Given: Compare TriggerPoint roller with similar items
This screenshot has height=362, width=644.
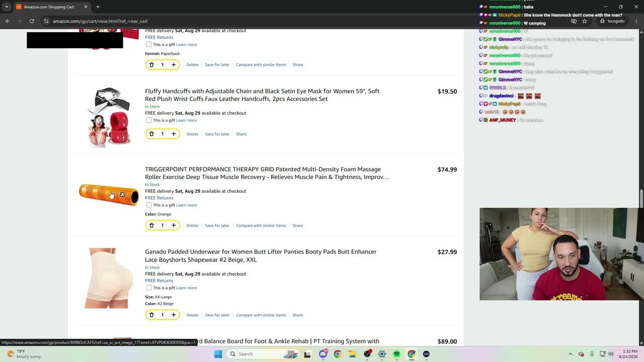Looking at the screenshot, I should tap(261, 225).
